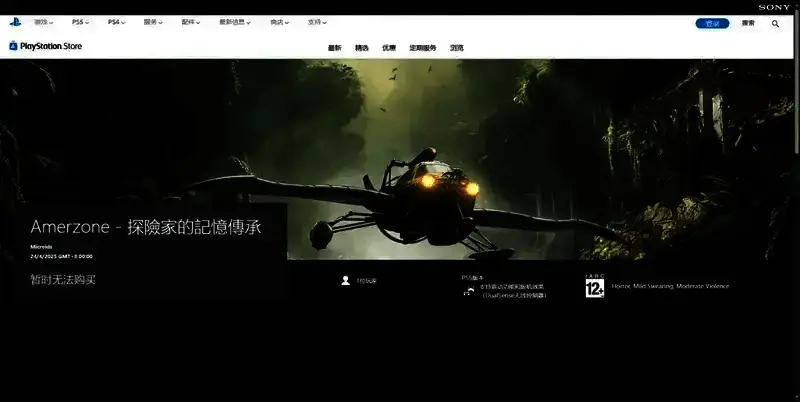Screen dimensions: 800x402
Task: Open the 最新 store tab
Action: [x=334, y=48]
